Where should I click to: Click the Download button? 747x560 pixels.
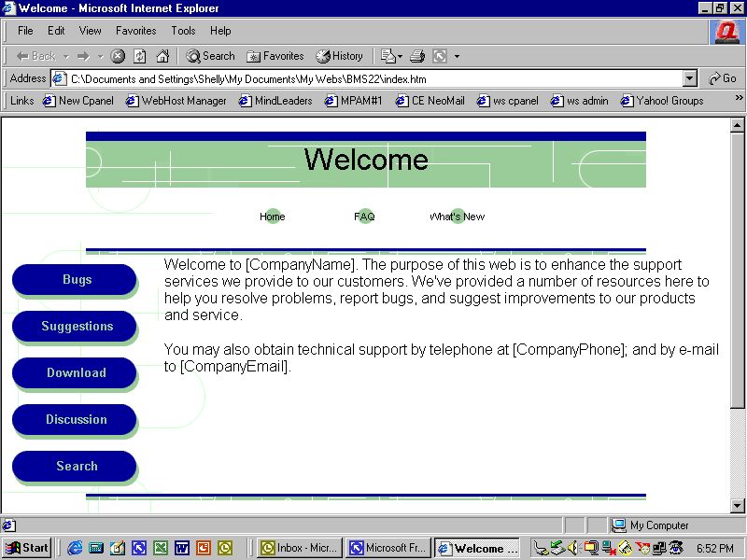(75, 373)
